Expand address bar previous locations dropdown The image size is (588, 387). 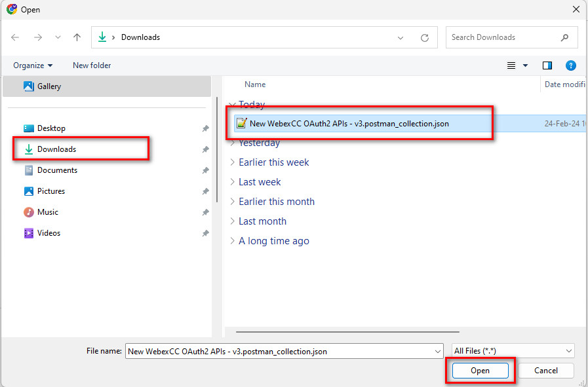(401, 37)
